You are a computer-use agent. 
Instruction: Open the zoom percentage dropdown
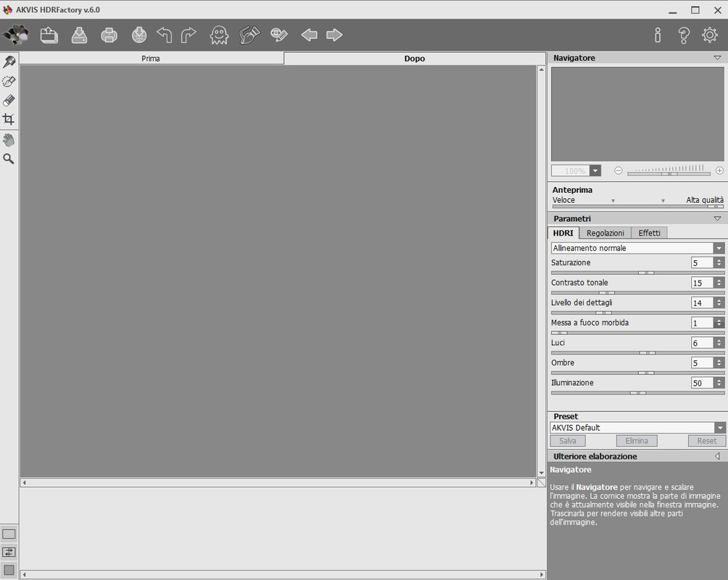pos(595,171)
